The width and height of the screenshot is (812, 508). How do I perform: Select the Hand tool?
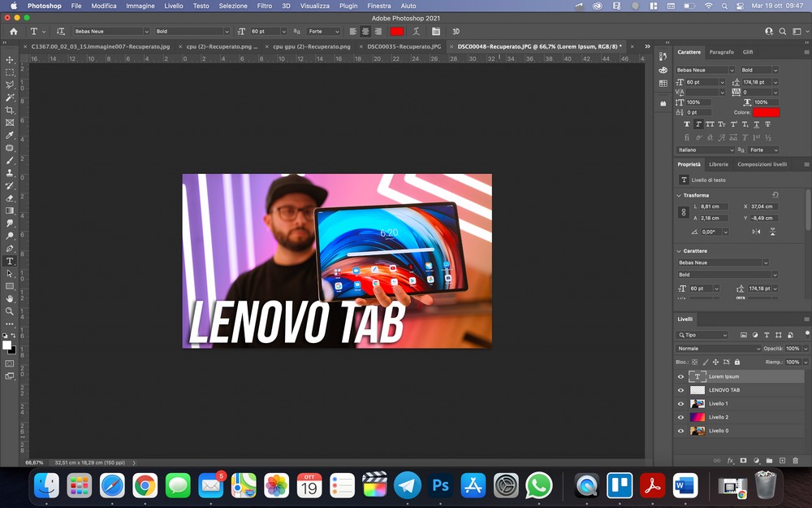pyautogui.click(x=9, y=298)
